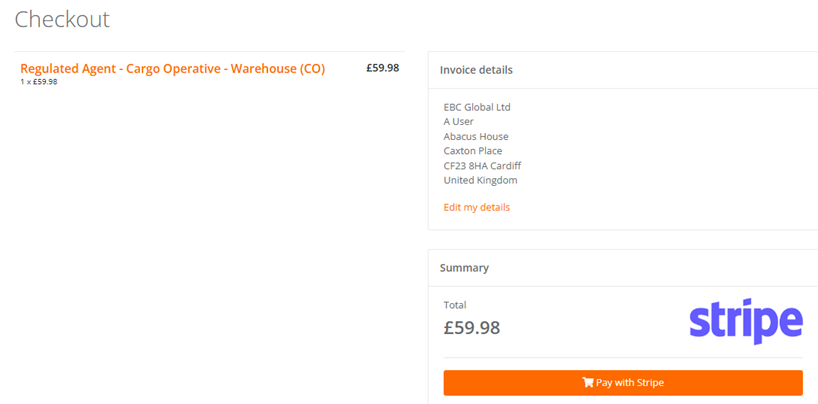Click the A User name line
The width and height of the screenshot is (818, 404).
pos(459,122)
